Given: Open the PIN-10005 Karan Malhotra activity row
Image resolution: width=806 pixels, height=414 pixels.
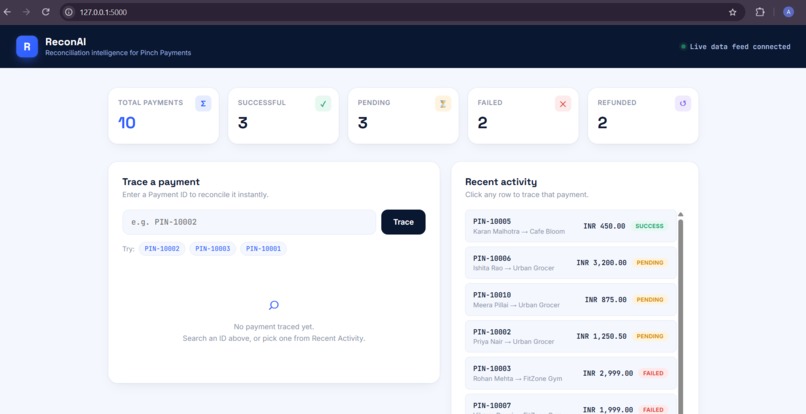Looking at the screenshot, I should click(x=571, y=226).
